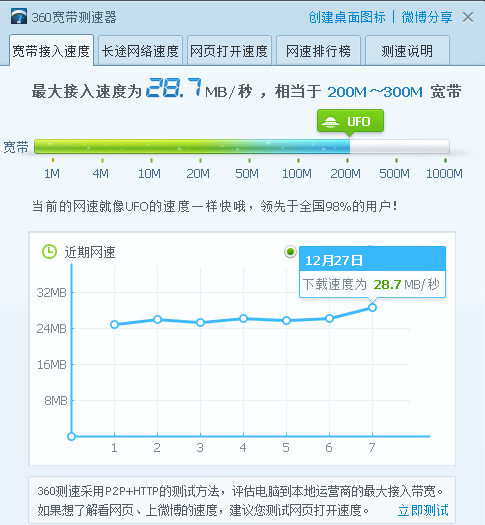Click the data point for day 7
Viewport: 485px width, 525px height.
(372, 307)
